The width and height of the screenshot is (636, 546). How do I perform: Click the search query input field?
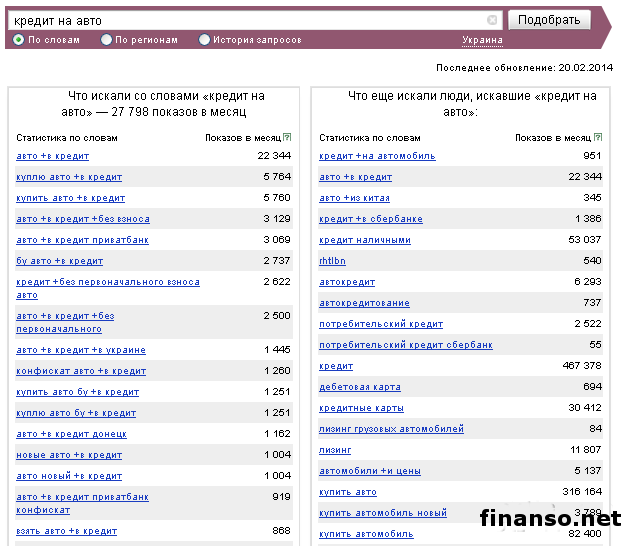[x=250, y=20]
